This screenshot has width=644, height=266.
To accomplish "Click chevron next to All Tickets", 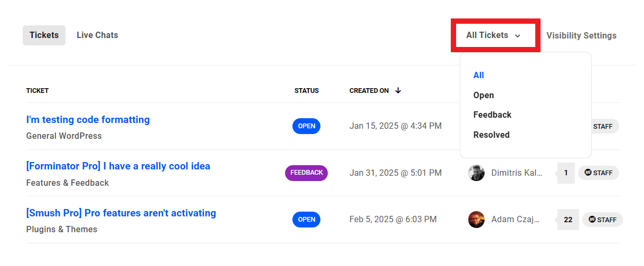I will [518, 36].
